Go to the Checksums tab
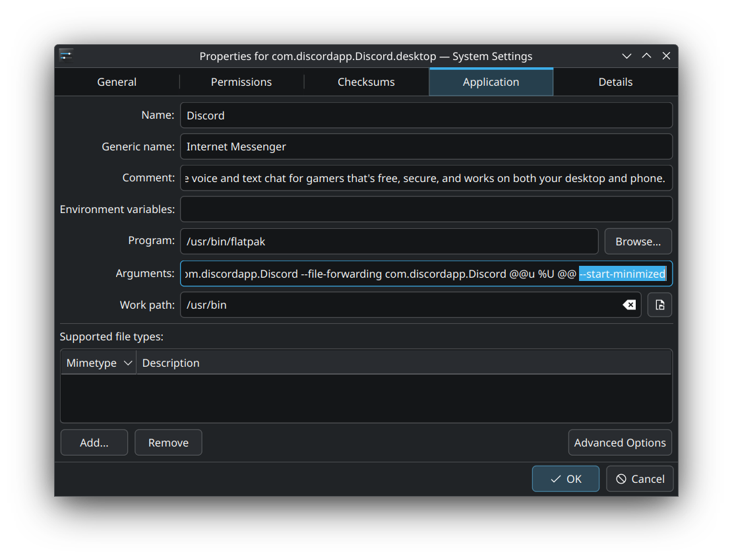The width and height of the screenshot is (732, 560). 366,82
